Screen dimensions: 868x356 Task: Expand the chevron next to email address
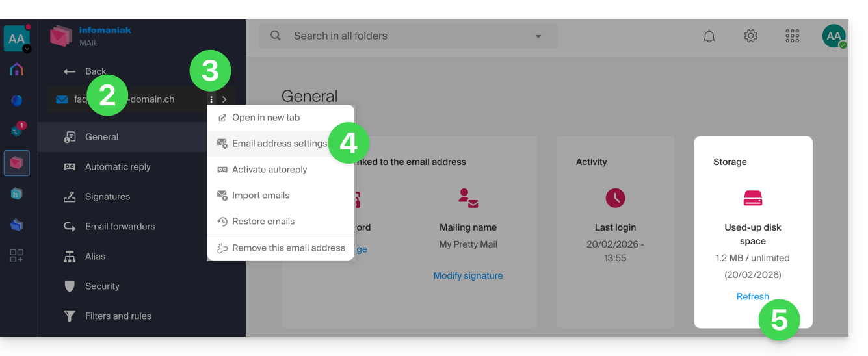click(224, 100)
